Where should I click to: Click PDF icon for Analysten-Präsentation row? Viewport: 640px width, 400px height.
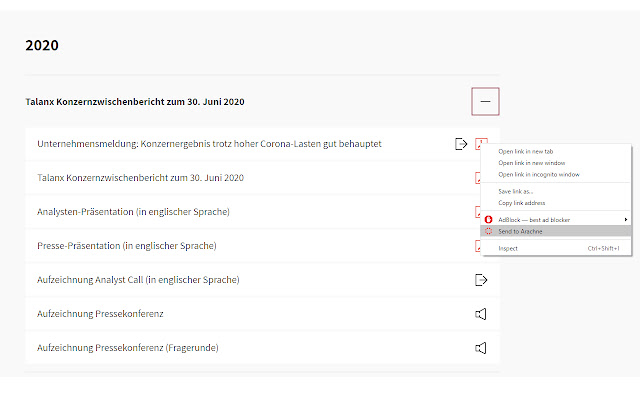click(478, 212)
